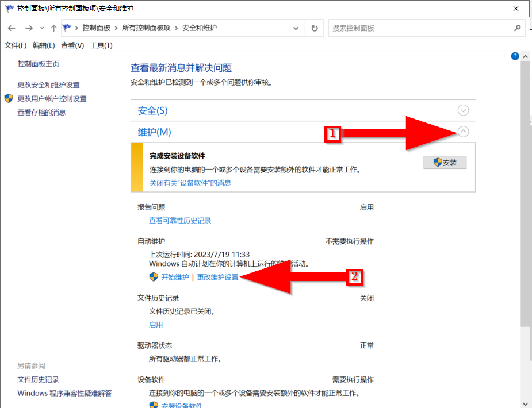
Task: Expand chevron after 控制面板 in breadcrumb
Action: point(116,28)
